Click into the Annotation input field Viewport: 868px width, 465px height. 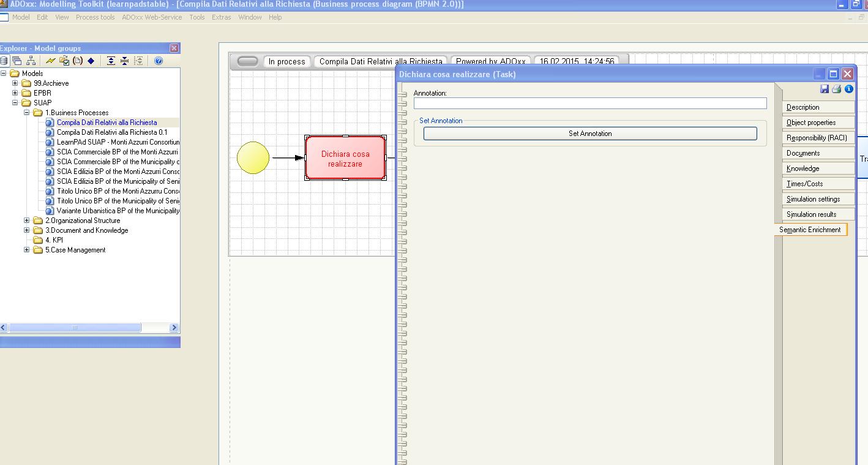pyautogui.click(x=590, y=103)
